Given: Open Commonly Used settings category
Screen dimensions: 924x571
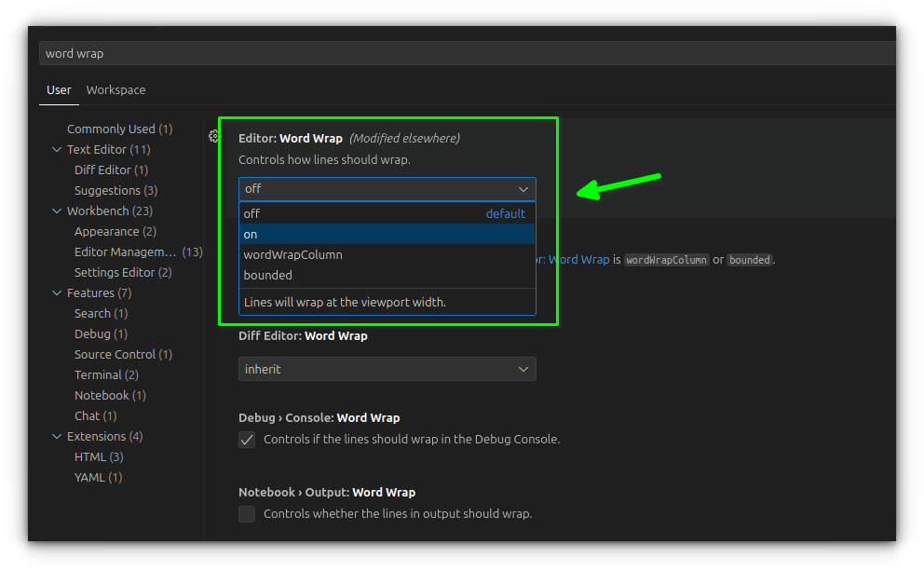Looking at the screenshot, I should tap(111, 129).
